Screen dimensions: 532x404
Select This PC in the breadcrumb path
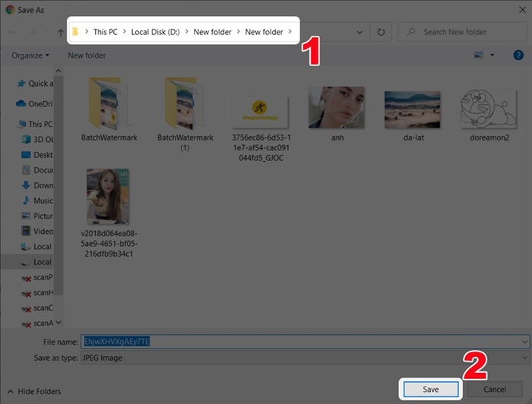(105, 32)
